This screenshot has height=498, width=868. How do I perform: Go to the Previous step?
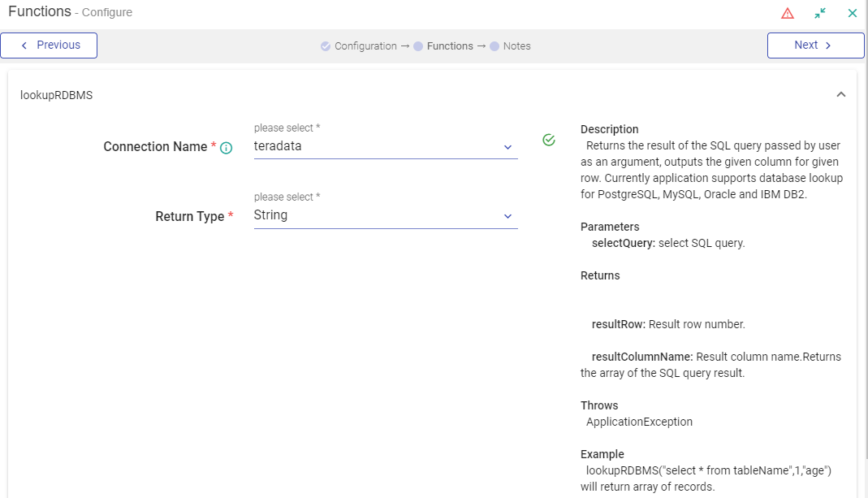pos(49,45)
